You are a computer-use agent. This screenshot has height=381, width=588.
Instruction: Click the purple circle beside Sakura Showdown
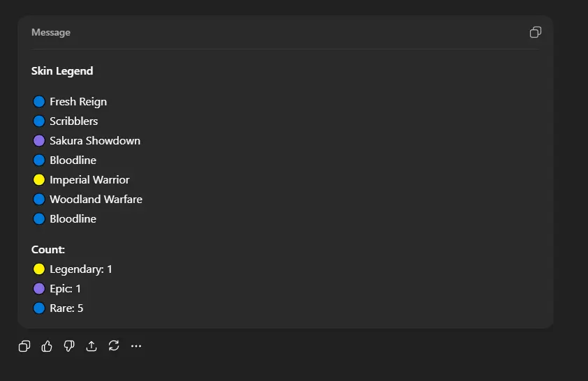(x=39, y=141)
